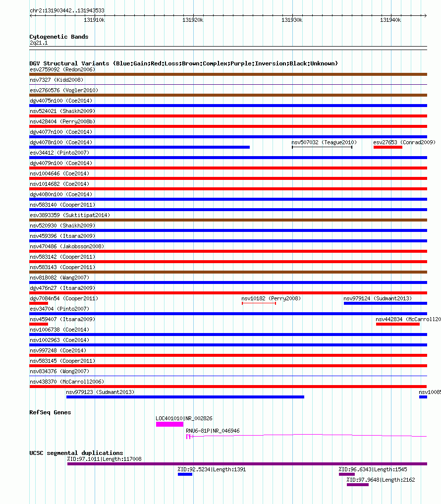
Task: Click the nsv1002963 (Coe2014) label
Action: coord(59,340)
